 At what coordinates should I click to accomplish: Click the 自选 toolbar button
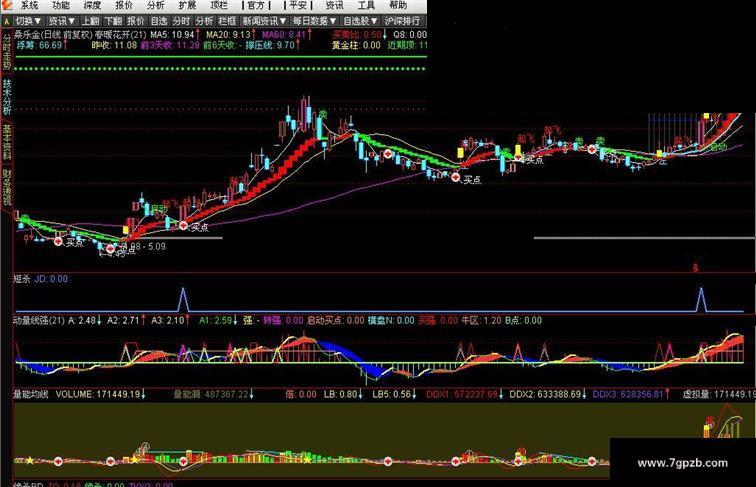(159, 21)
